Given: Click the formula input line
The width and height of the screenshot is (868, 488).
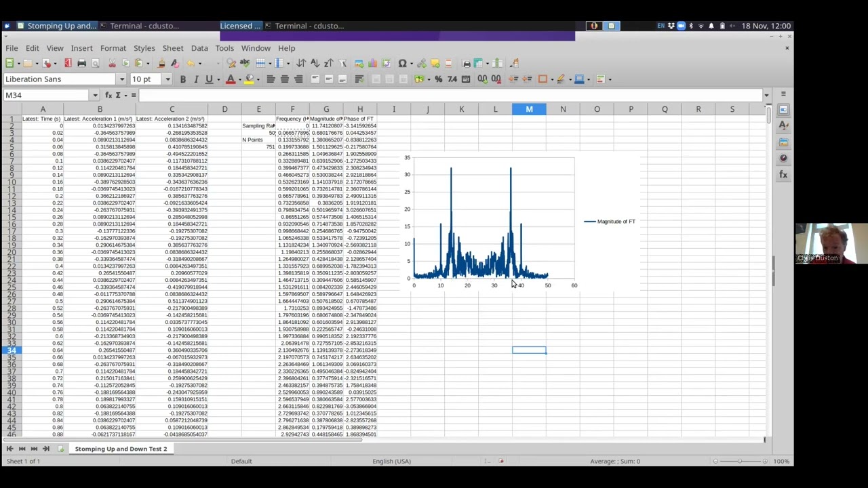Looking at the screenshot, I should 450,96.
